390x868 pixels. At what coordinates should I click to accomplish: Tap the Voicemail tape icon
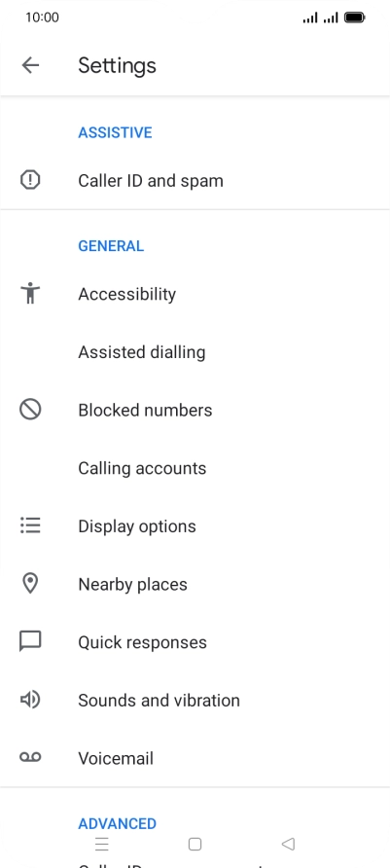[x=30, y=757]
